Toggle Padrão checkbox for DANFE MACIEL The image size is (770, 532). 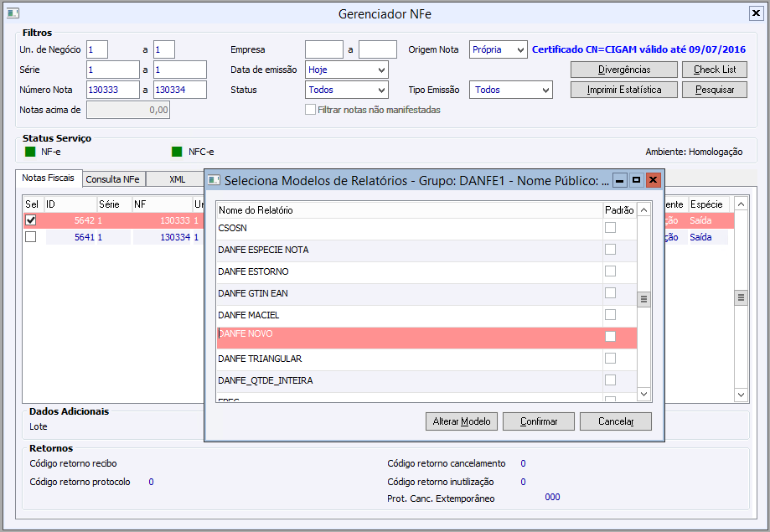(611, 314)
